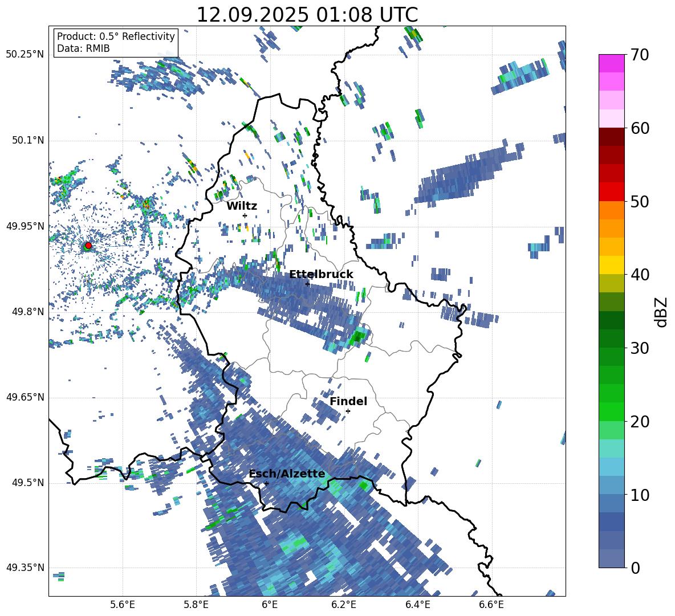This screenshot has width=675, height=616.
Task: Click the 5.8°E longitude tick label
Action: click(x=196, y=605)
